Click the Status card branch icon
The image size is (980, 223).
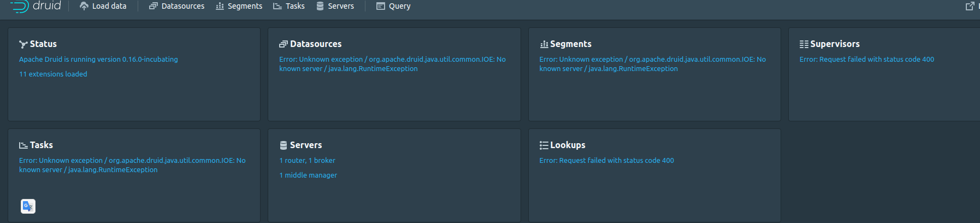[x=23, y=44]
